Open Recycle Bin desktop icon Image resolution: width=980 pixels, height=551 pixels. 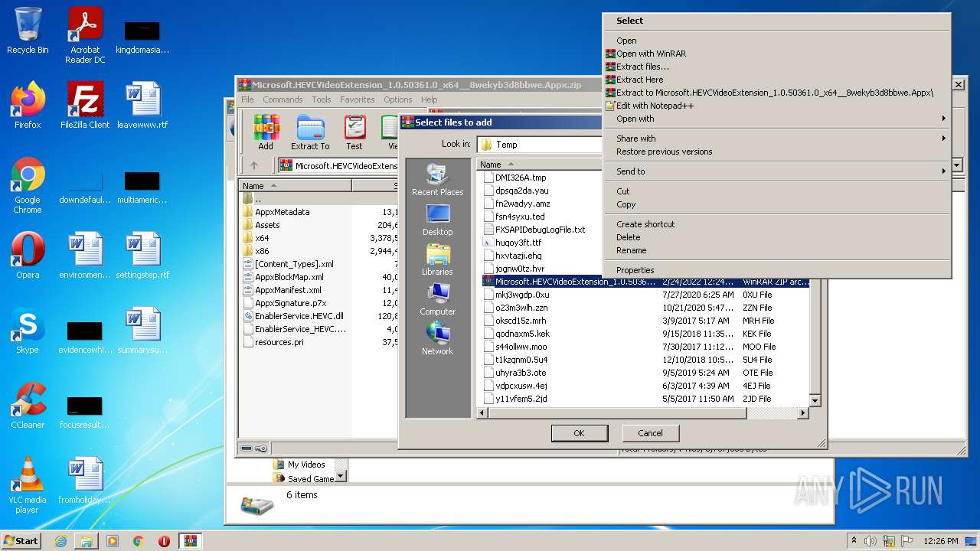click(28, 31)
